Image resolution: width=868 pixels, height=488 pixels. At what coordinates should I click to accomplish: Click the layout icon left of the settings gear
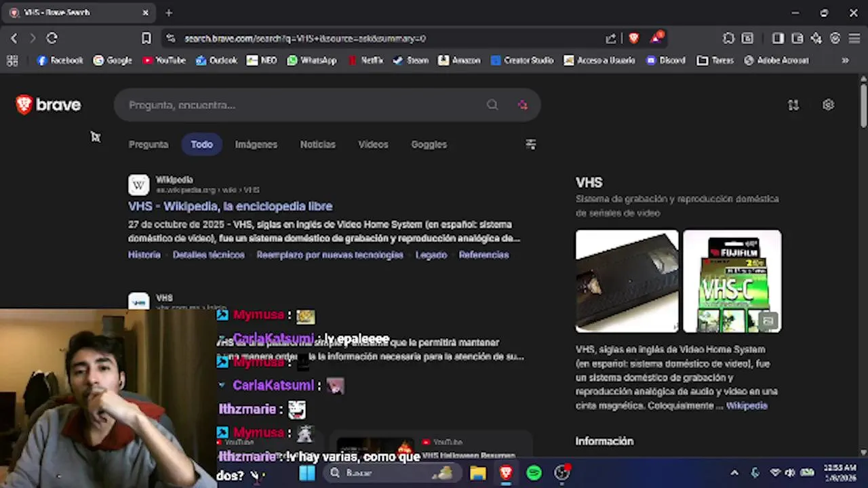793,105
